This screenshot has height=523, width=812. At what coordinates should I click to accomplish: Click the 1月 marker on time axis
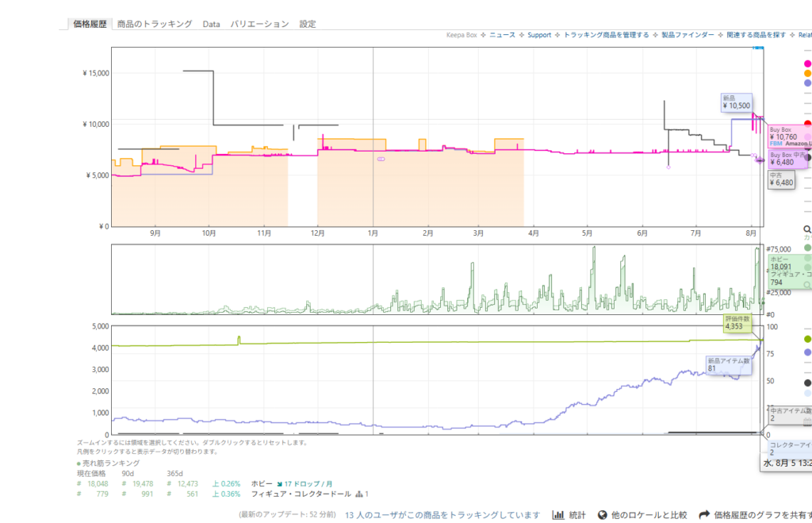click(x=373, y=233)
